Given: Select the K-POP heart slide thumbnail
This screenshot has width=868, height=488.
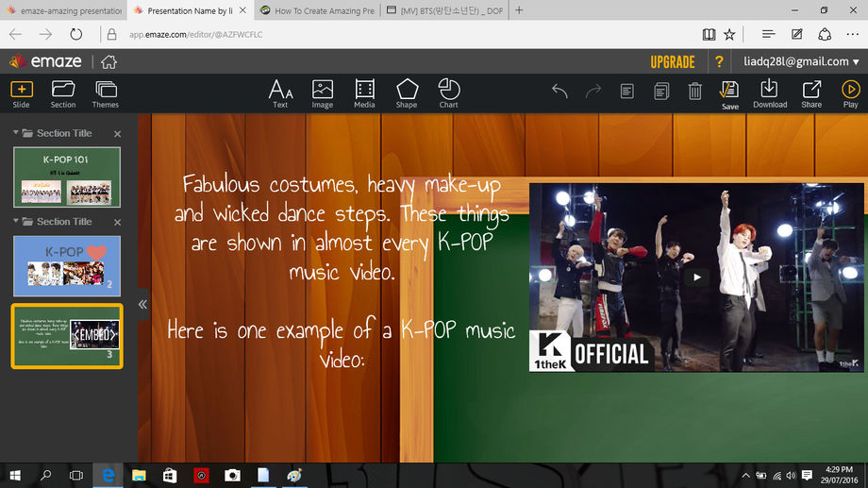Looking at the screenshot, I should 66,266.
